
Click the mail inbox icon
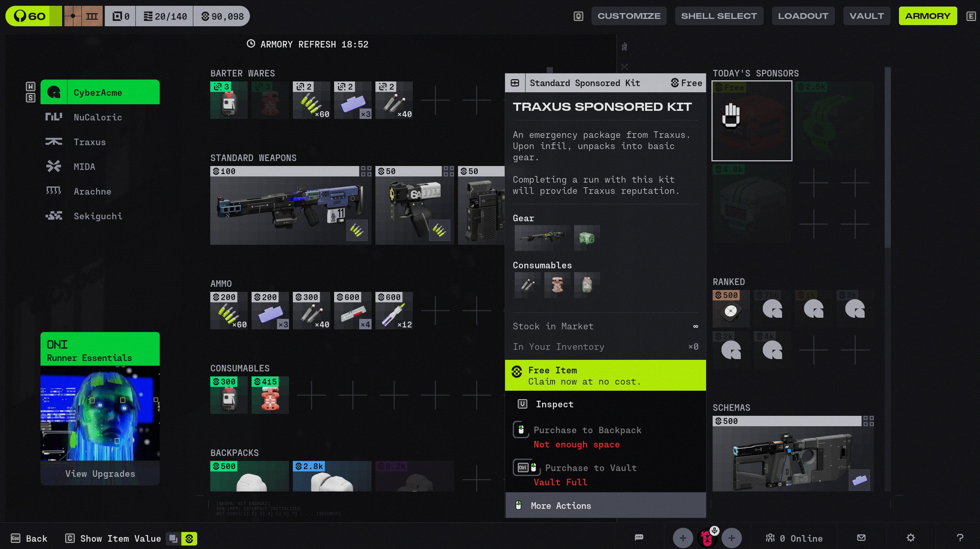(861, 537)
